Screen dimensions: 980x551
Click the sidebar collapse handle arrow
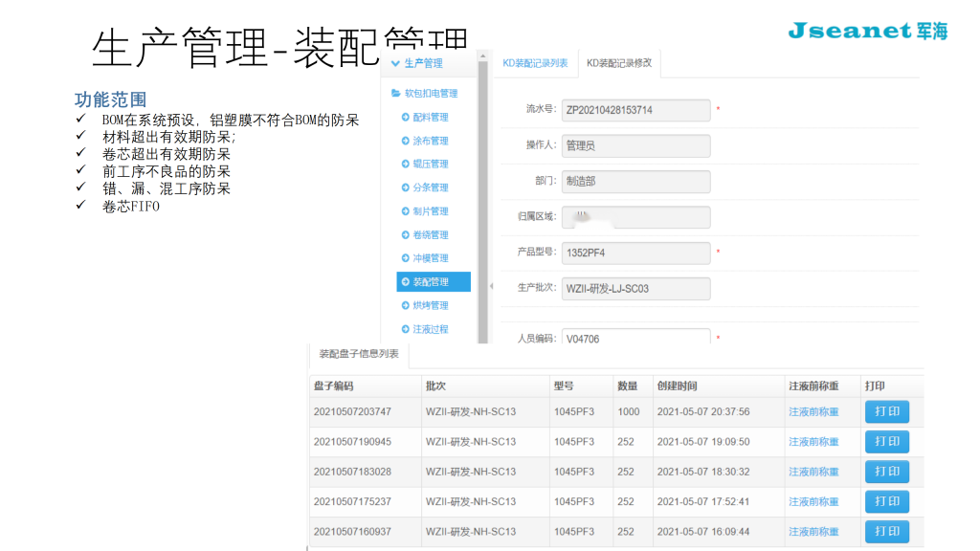492,286
